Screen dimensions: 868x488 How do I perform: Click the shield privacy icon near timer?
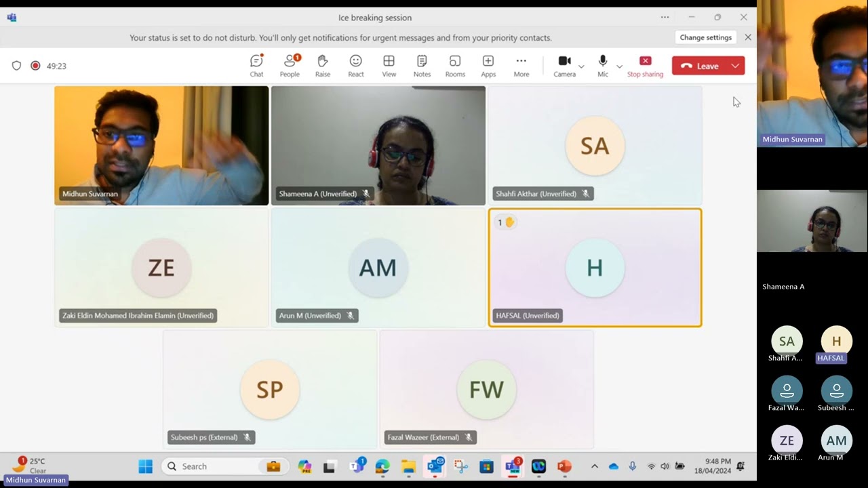click(17, 66)
